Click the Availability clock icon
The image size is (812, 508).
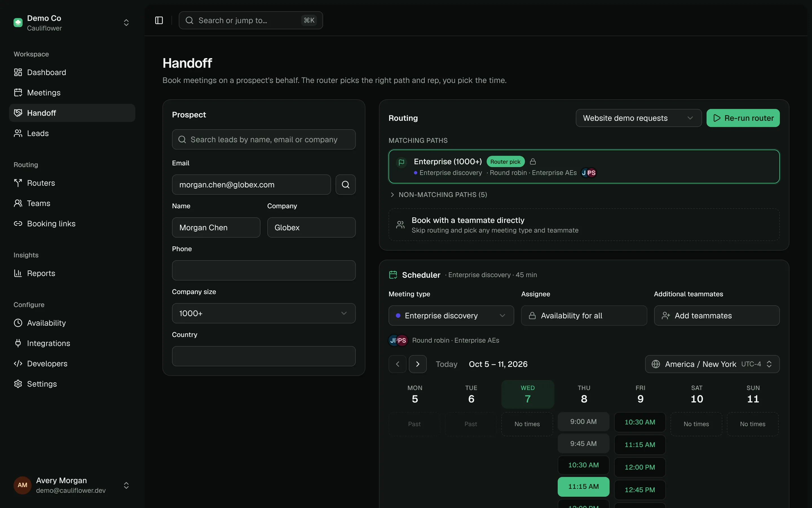click(18, 323)
